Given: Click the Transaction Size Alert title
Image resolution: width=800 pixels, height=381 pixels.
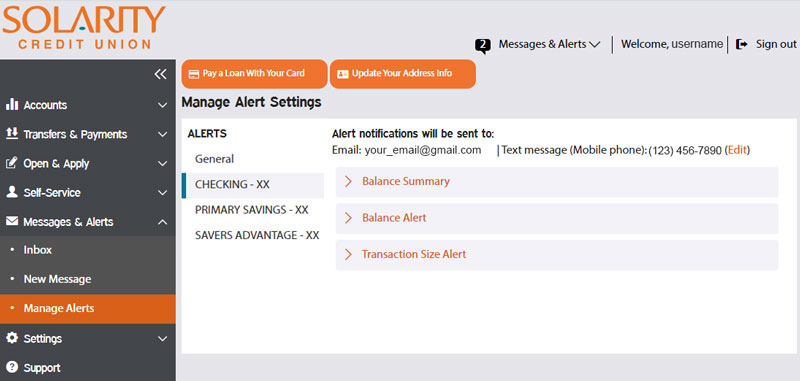Looking at the screenshot, I should coord(414,254).
